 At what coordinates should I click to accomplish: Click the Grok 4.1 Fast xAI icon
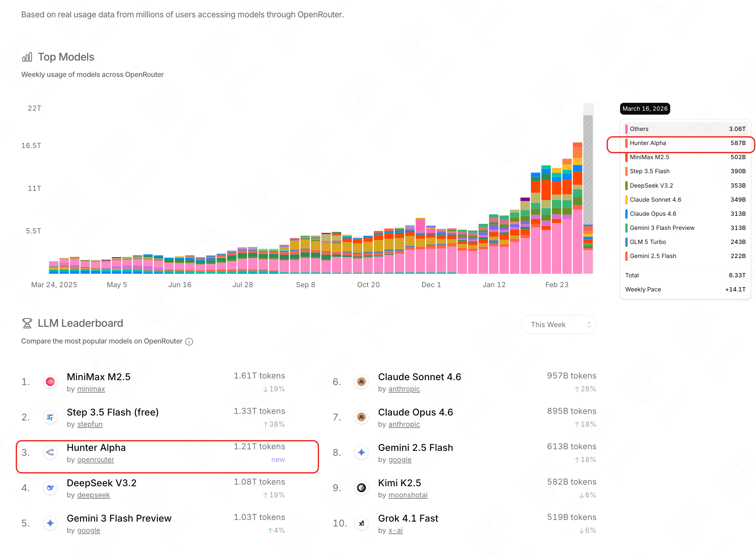362,523
